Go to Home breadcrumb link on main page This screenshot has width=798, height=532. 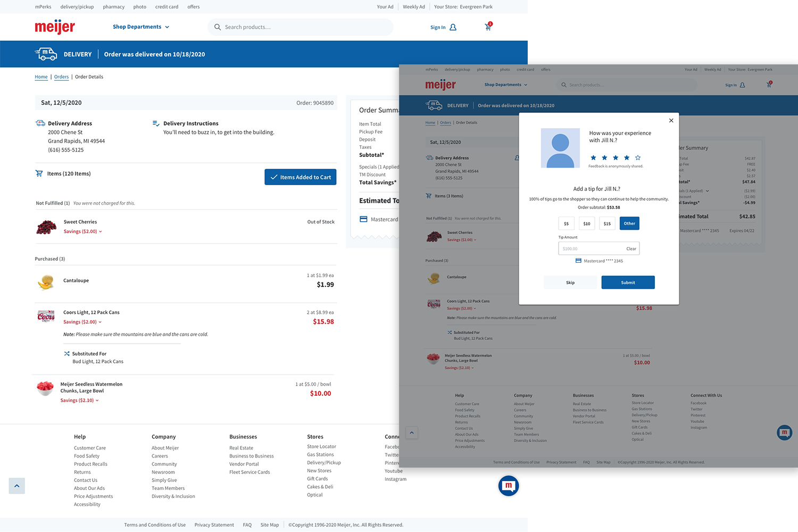(41, 77)
